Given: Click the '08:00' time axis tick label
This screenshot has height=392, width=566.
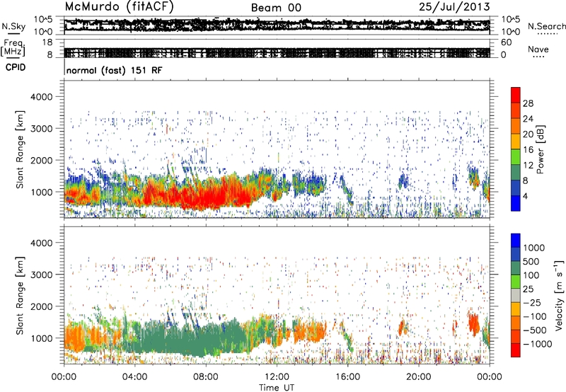Looking at the screenshot, I should click(x=206, y=377).
